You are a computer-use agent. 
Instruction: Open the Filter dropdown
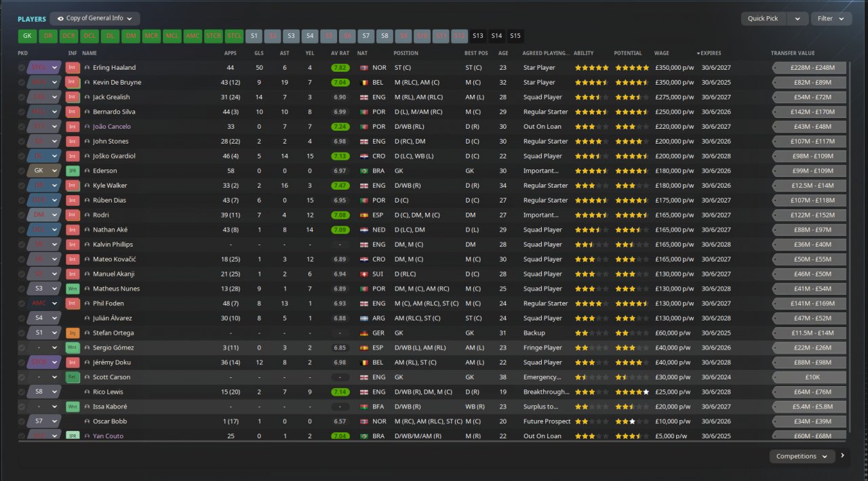(831, 19)
